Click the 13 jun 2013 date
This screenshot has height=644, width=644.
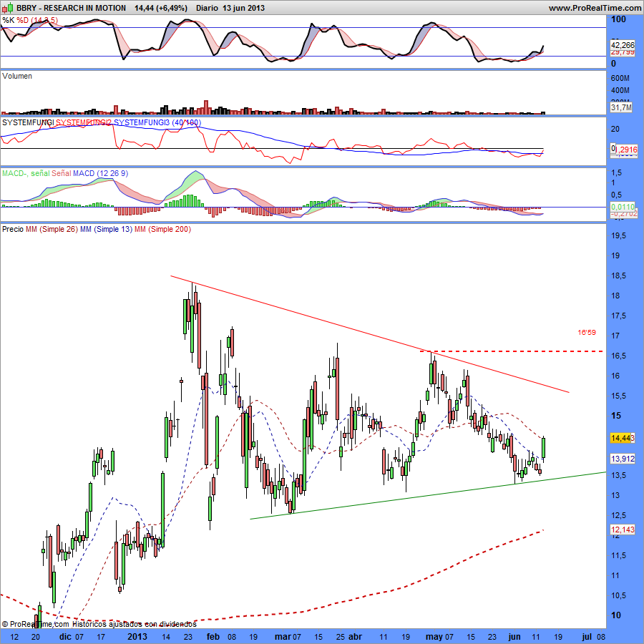coord(243,8)
